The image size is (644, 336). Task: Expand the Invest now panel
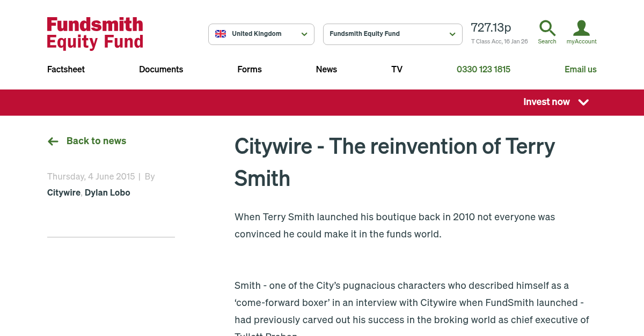pos(546,102)
